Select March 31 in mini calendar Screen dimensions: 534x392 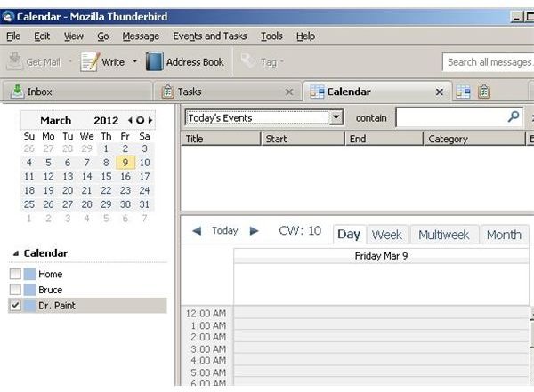[144, 204]
